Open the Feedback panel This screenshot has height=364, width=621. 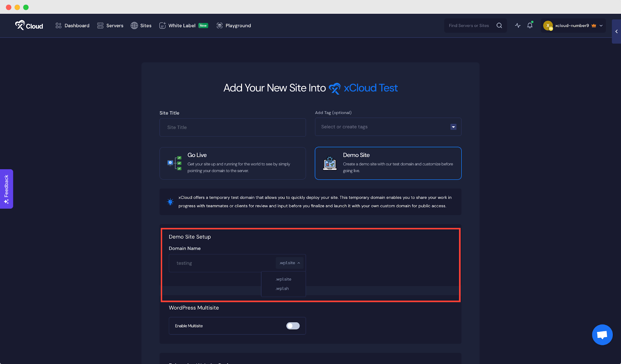point(6,189)
